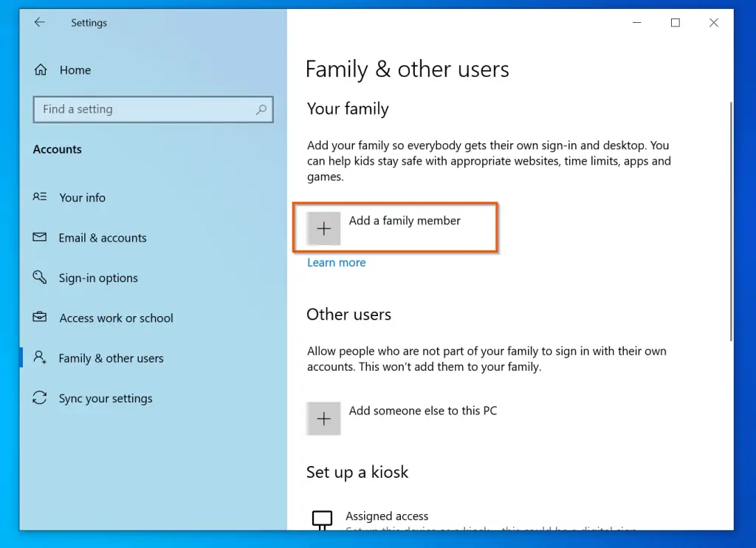Click the key icon for Sign-in options
The image size is (756, 548).
click(40, 278)
